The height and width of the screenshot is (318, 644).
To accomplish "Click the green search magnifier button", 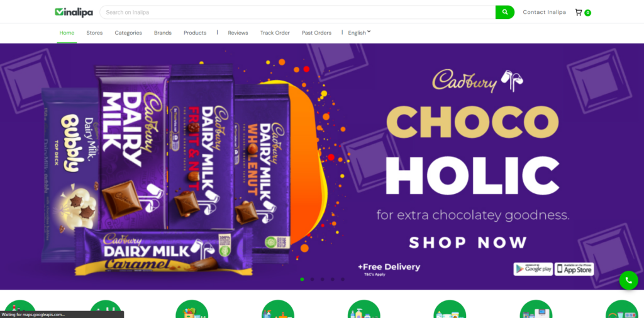I will (505, 13).
